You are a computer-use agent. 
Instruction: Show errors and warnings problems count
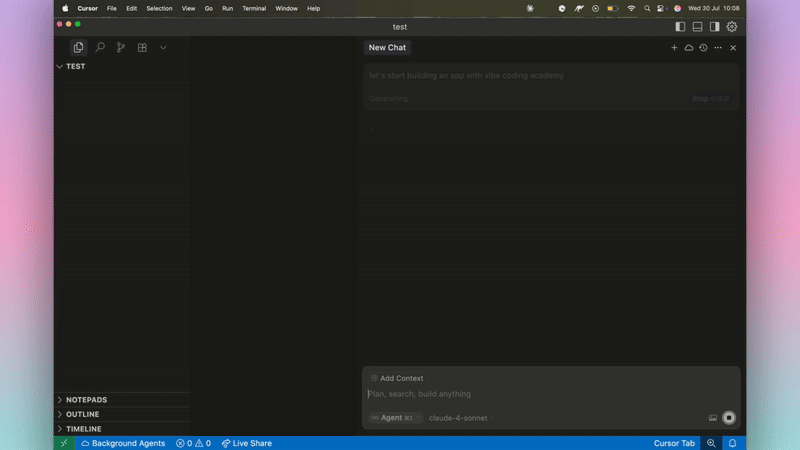(193, 443)
